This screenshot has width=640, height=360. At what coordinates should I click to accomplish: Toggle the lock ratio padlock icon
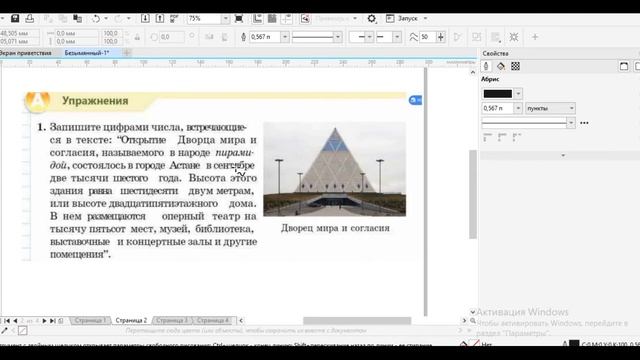[138, 37]
